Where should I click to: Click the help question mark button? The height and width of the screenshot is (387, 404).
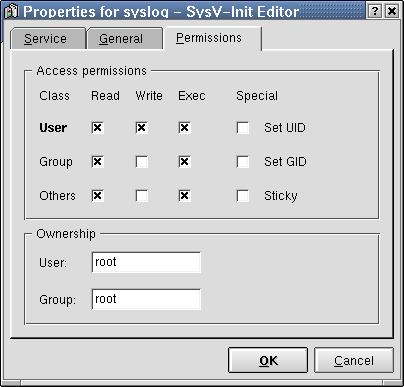point(375,11)
